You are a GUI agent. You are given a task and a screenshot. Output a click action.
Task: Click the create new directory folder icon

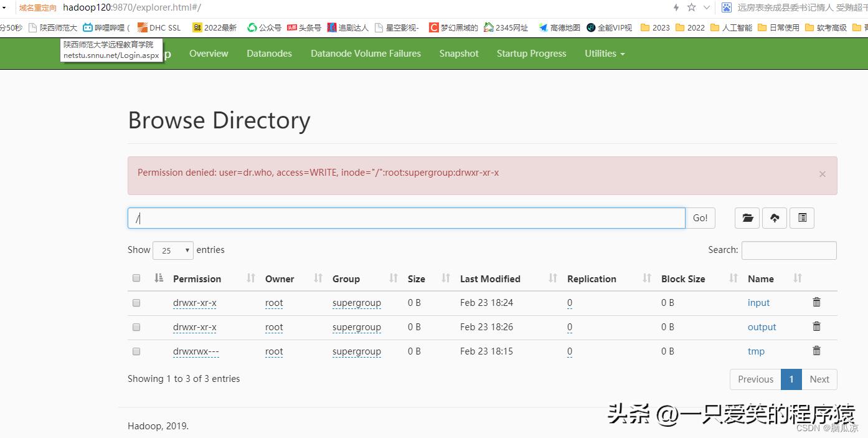tap(747, 217)
